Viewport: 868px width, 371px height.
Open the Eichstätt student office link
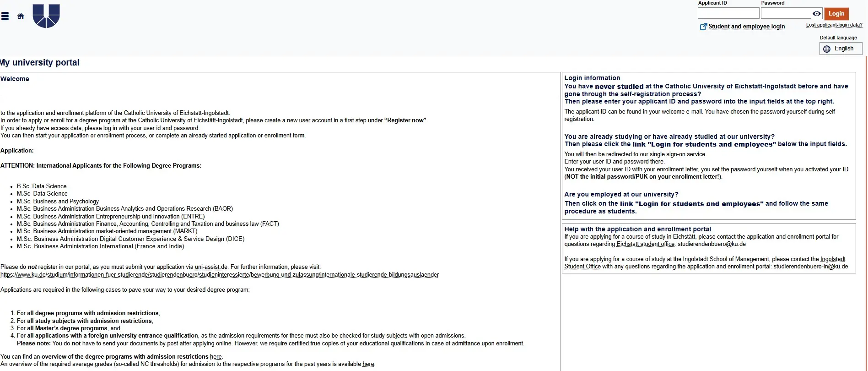pyautogui.click(x=645, y=244)
